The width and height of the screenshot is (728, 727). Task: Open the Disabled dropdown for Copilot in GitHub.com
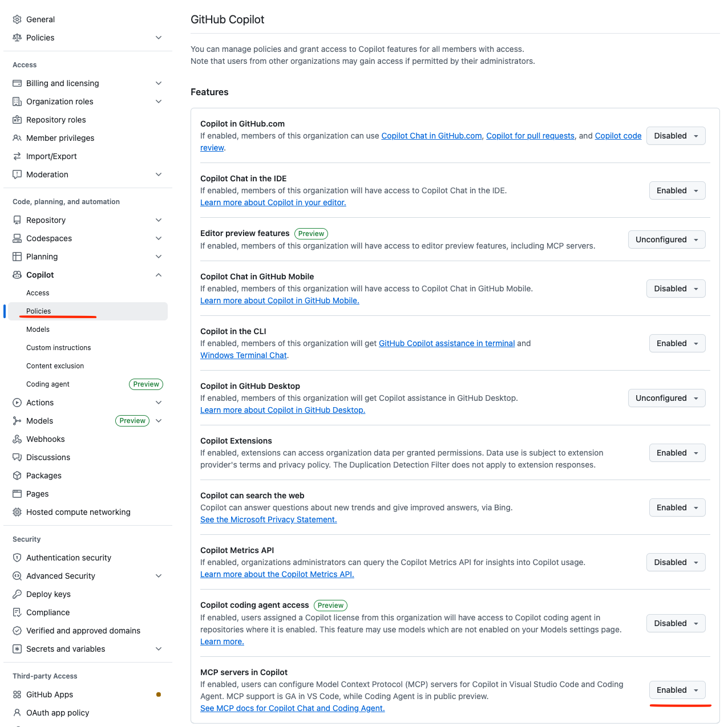(676, 136)
